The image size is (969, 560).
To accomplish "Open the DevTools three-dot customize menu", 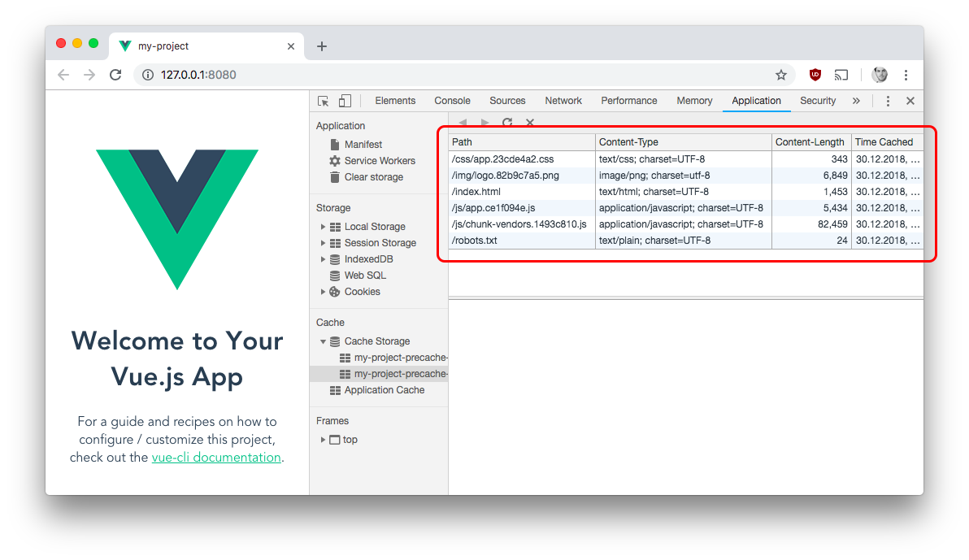I will pos(888,101).
